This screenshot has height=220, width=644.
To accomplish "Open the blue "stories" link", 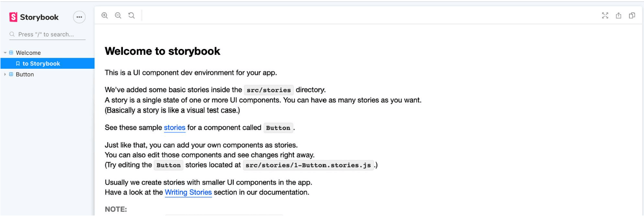I will [174, 128].
